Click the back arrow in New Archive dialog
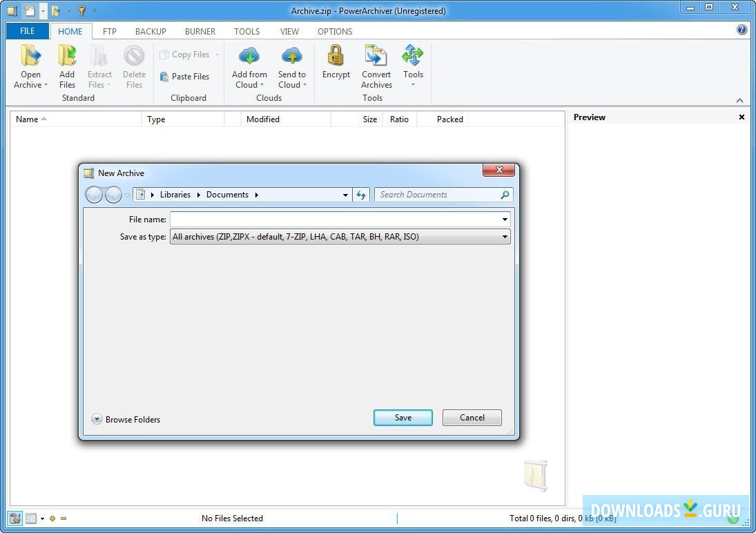Image resolution: width=756 pixels, height=533 pixels. coord(94,195)
